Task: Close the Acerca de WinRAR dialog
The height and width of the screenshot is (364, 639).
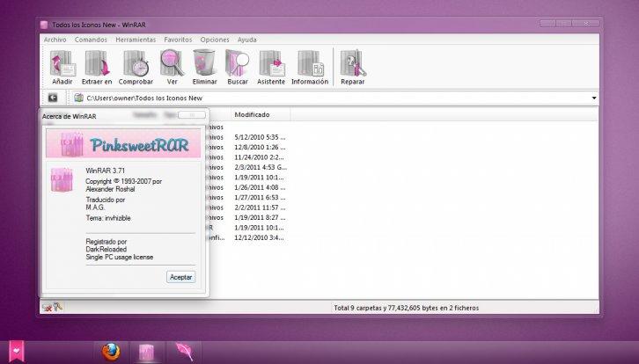Action: (x=192, y=115)
